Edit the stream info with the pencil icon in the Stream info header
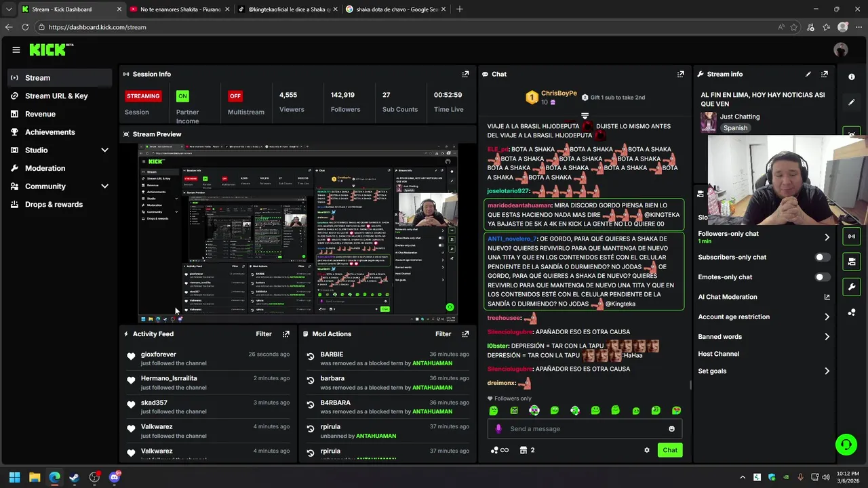The width and height of the screenshot is (868, 488). click(x=808, y=74)
